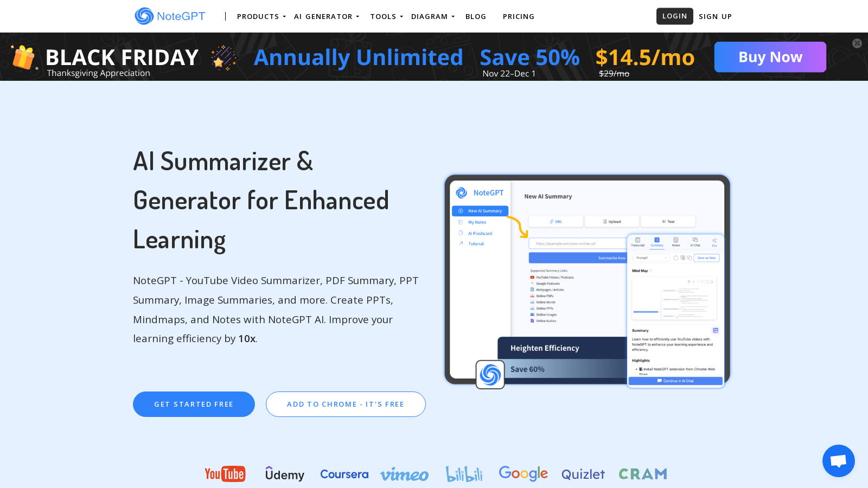The width and height of the screenshot is (868, 488).
Task: Open the chat support bubble icon
Action: (838, 461)
